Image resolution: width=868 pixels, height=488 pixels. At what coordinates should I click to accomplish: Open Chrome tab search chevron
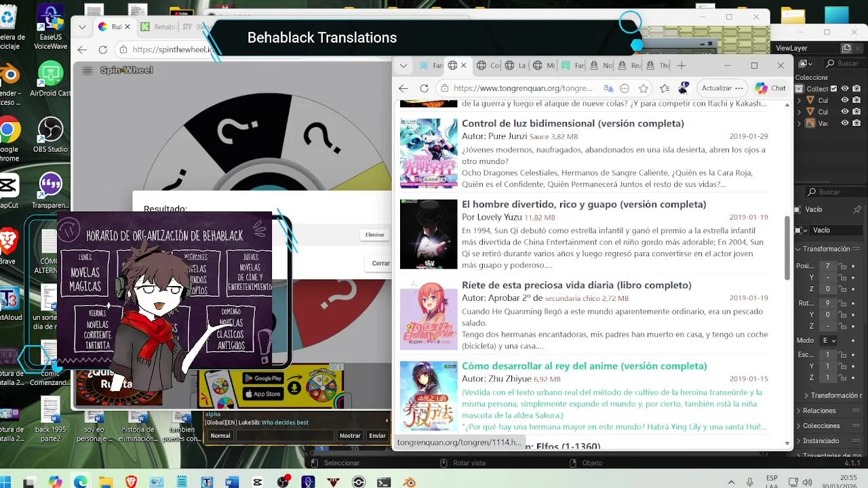pyautogui.click(x=82, y=27)
